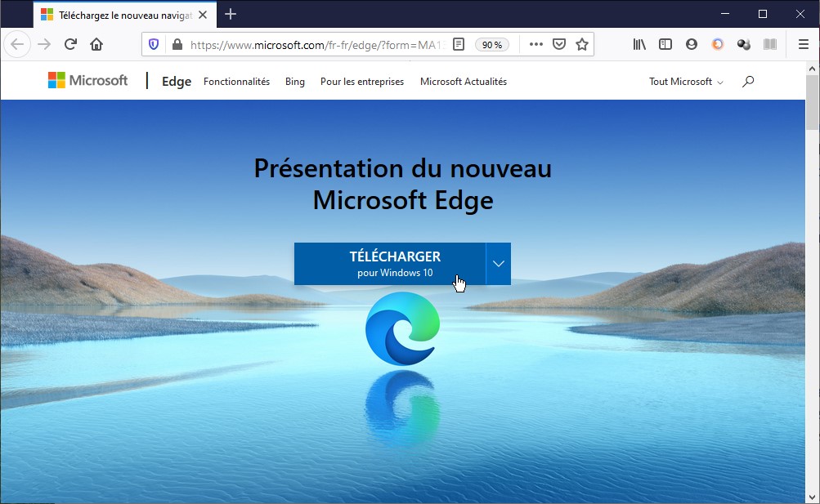Open the site search magnifier icon
The image size is (820, 504).
click(748, 81)
